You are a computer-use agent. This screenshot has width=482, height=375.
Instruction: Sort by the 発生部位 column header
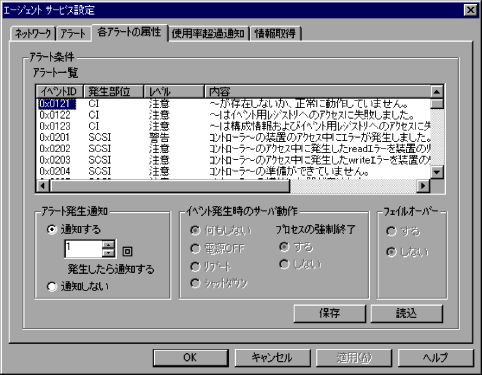click(x=113, y=91)
